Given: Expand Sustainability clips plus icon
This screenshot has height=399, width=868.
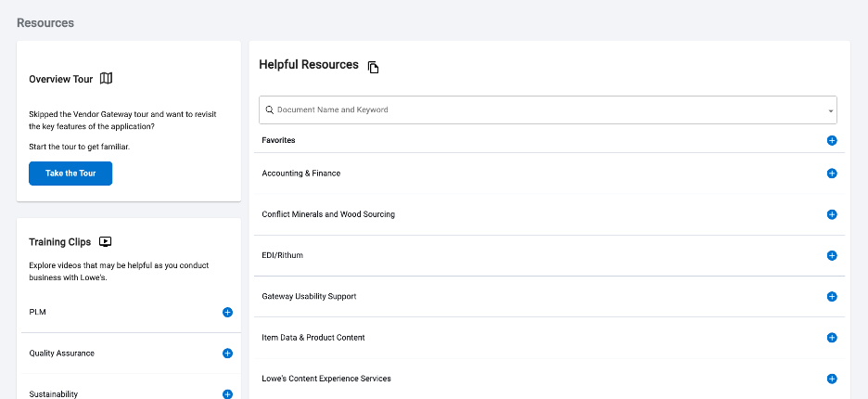Looking at the screenshot, I should coord(227,394).
